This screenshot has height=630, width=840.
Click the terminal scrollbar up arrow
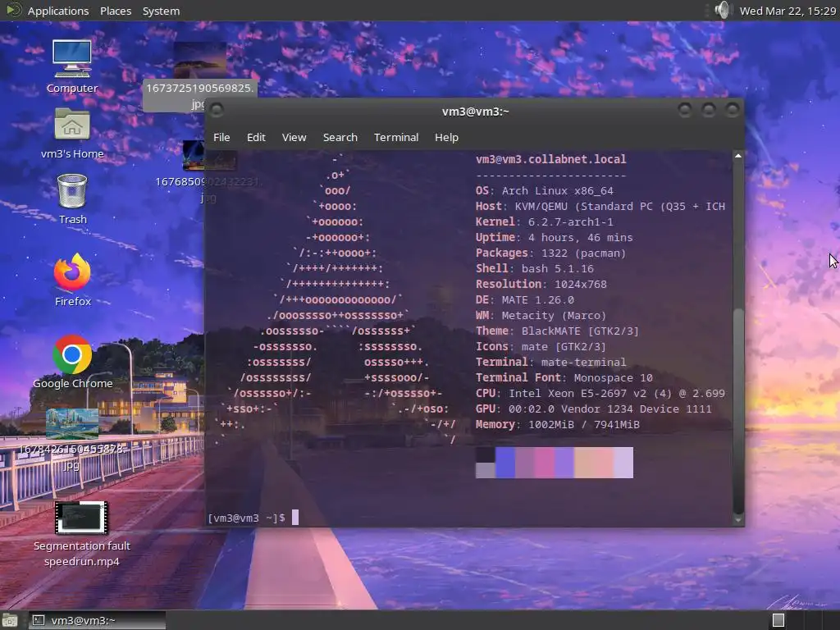(738, 156)
